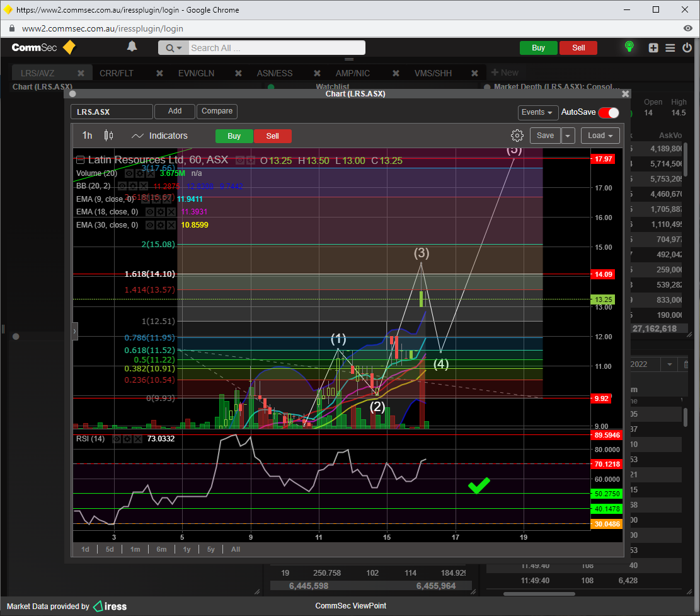This screenshot has width=700, height=616.
Task: Hide the EMA (30) indicator line
Action: click(151, 225)
